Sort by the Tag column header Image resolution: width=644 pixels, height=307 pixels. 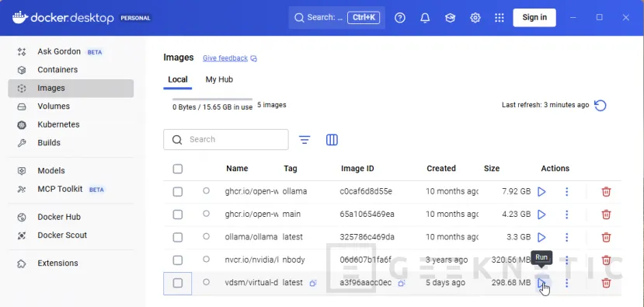click(291, 169)
